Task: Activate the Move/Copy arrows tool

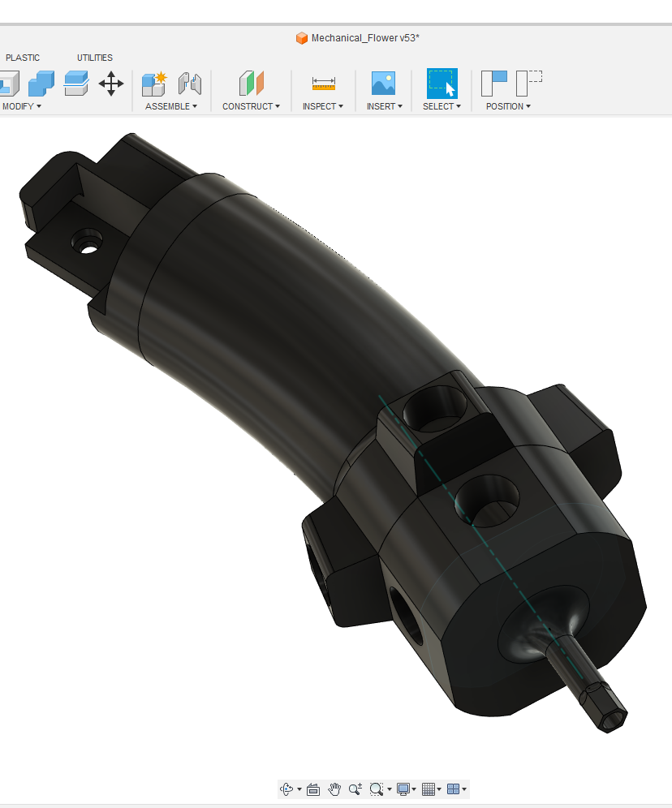Action: (x=111, y=84)
